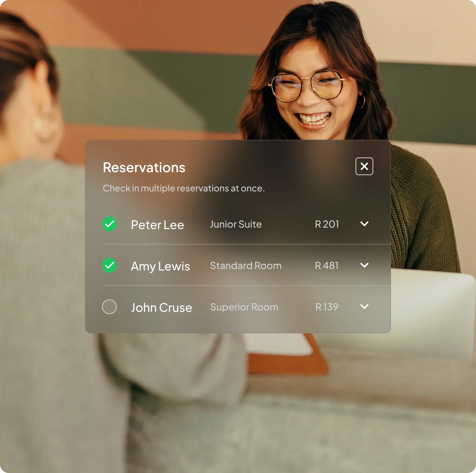The height and width of the screenshot is (473, 476).
Task: Select room number R 481
Action: [x=327, y=266]
